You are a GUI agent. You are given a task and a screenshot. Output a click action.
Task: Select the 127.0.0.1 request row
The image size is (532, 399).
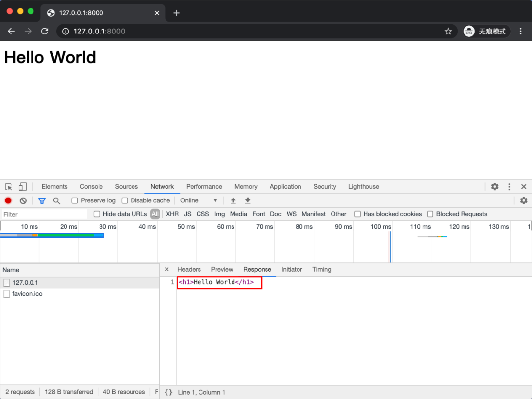[80, 283]
